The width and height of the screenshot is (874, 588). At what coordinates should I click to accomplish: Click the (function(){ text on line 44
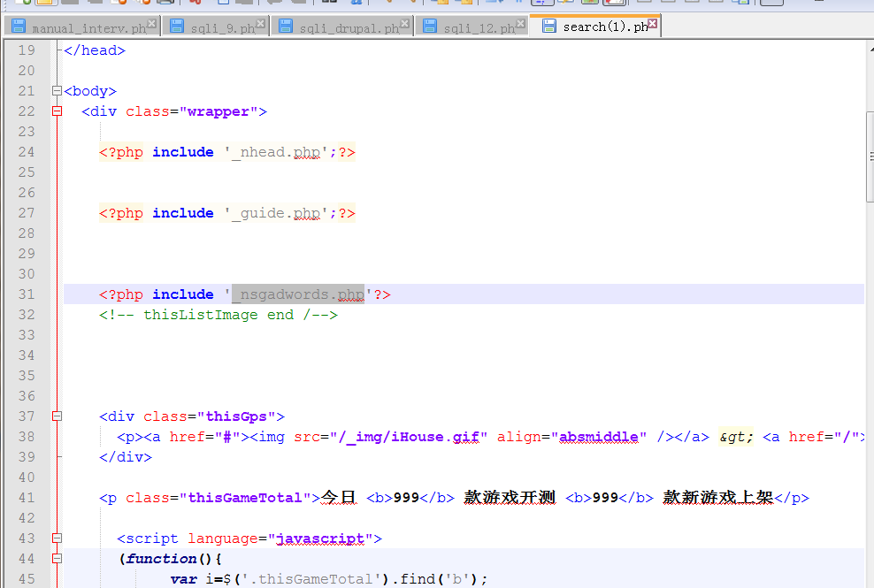[x=170, y=559]
